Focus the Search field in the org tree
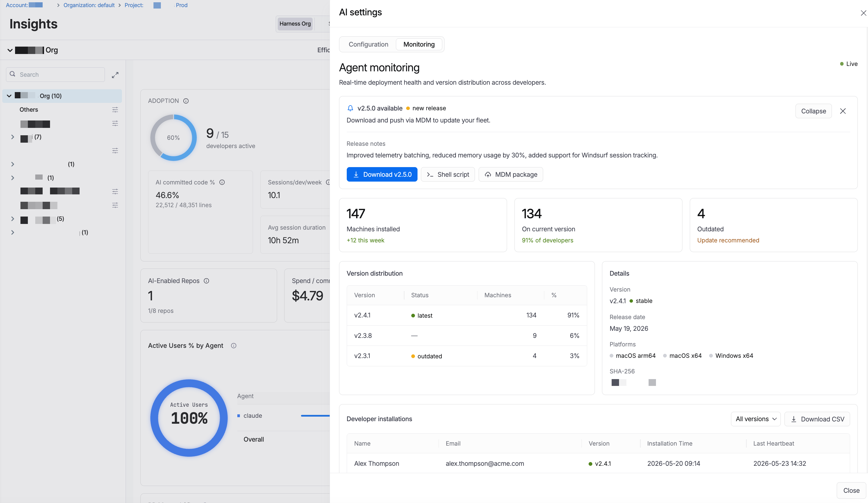868x503 pixels. click(x=55, y=74)
